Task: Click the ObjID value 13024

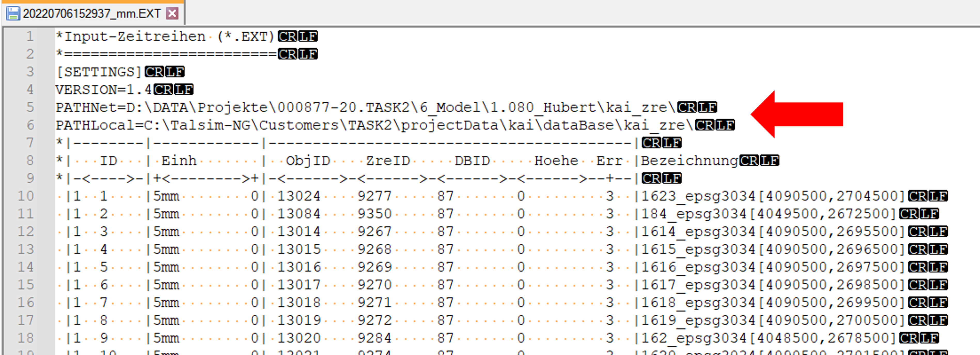Action: click(299, 196)
